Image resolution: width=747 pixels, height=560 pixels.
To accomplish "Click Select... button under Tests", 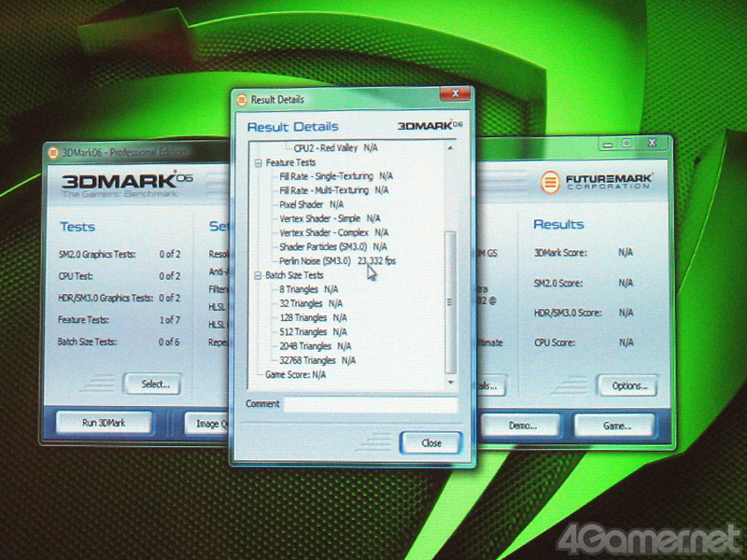I will 152,384.
